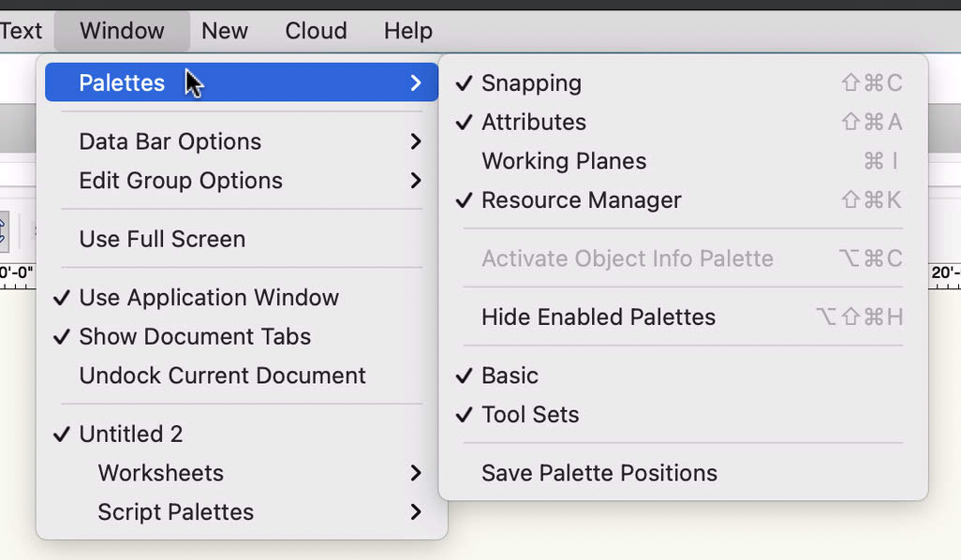
Task: Open the Help menu
Action: pyautogui.click(x=407, y=31)
